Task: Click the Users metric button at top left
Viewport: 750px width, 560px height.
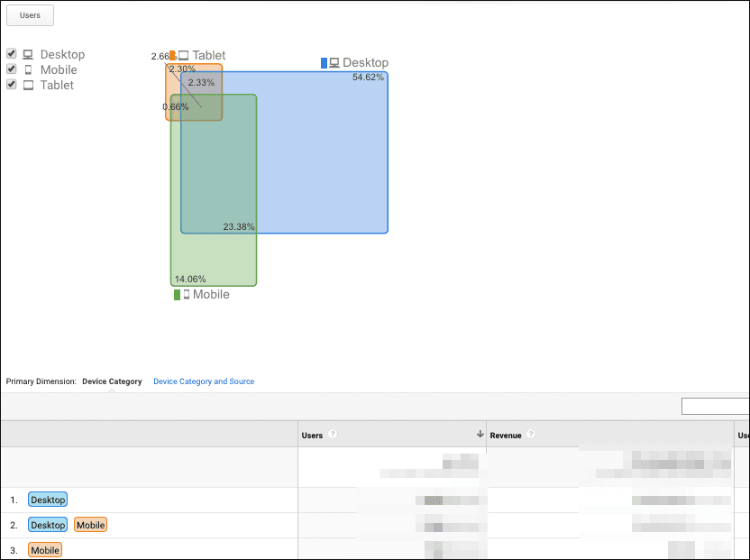Action: pyautogui.click(x=30, y=14)
